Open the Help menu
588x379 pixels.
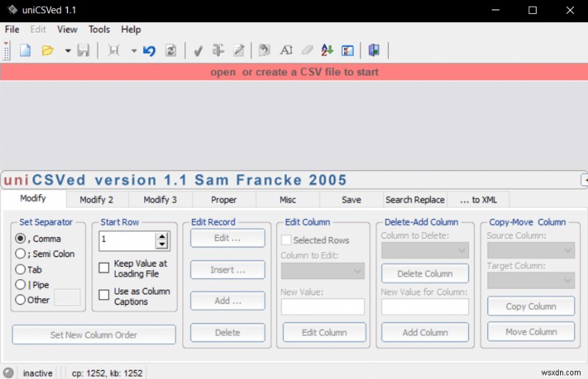point(131,29)
